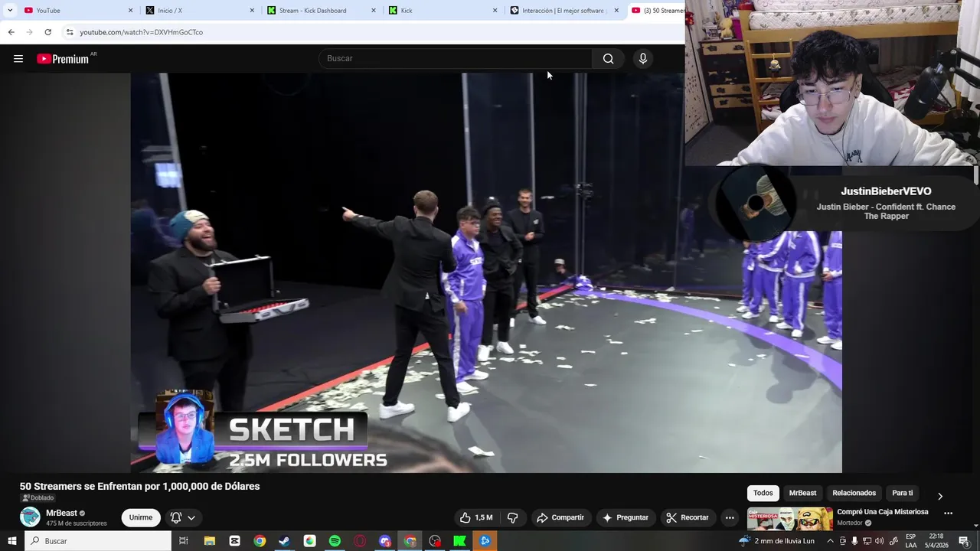Go back in browser history
Image resolution: width=980 pixels, height=551 pixels.
click(11, 32)
